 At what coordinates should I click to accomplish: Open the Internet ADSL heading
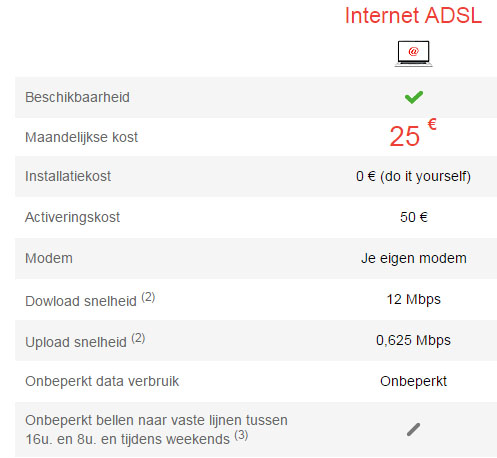(x=413, y=15)
